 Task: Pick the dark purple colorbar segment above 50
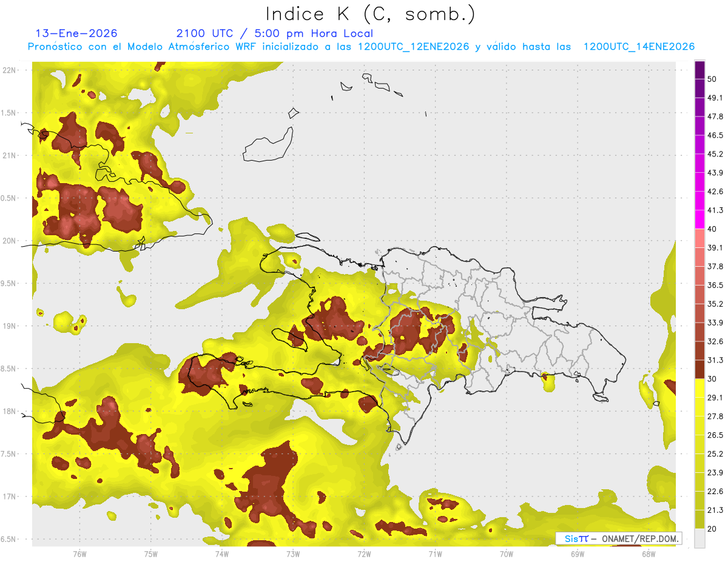[699, 70]
